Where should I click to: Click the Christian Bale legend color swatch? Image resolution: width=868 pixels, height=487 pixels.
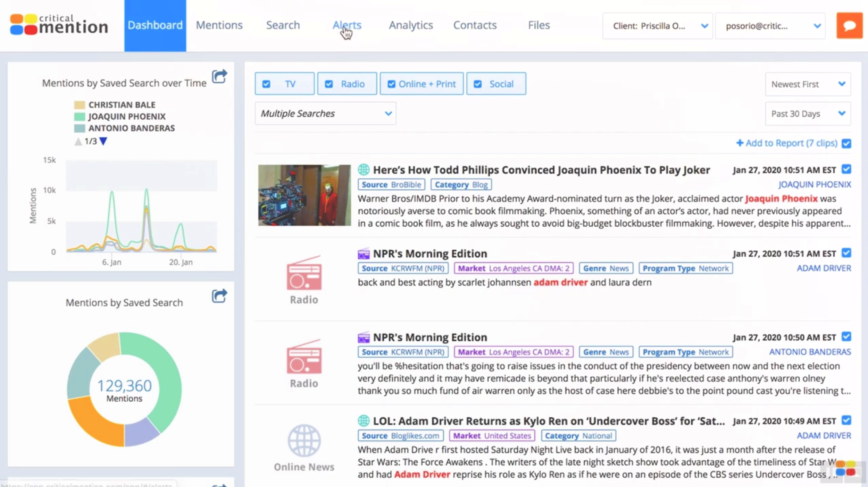click(80, 105)
